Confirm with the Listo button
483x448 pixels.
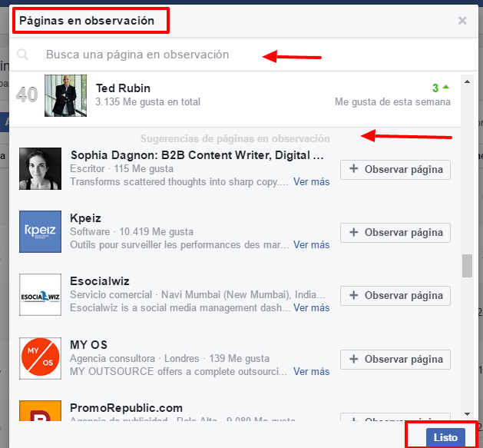point(445,437)
